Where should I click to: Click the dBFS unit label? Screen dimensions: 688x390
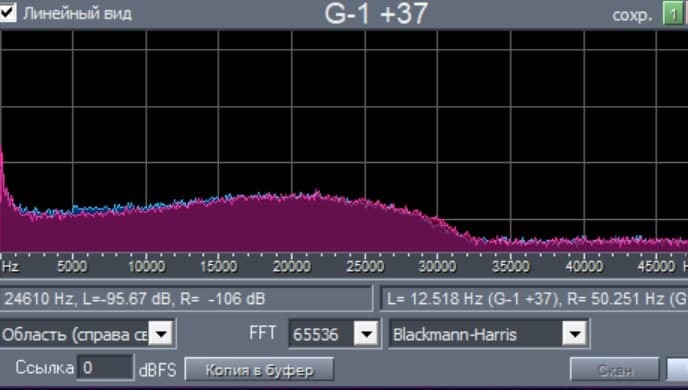tap(157, 370)
